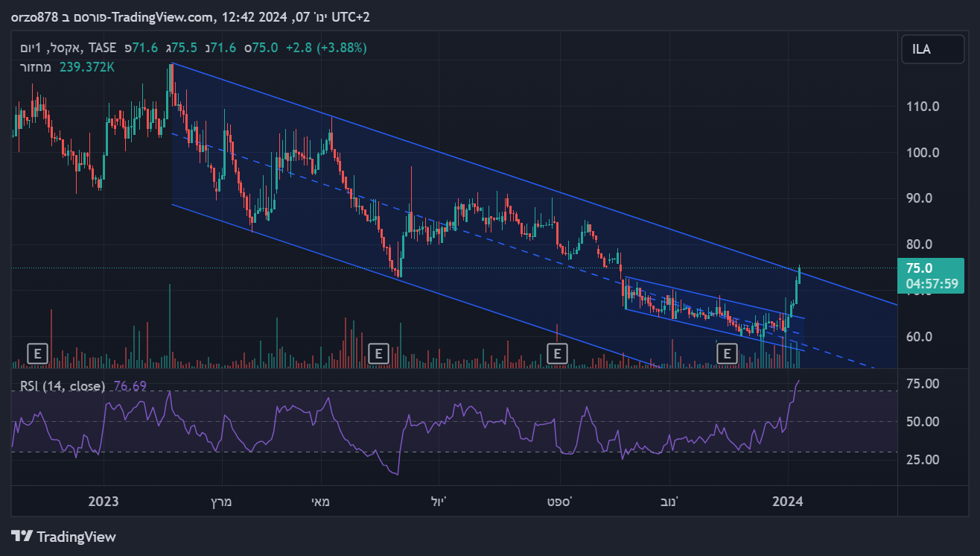This screenshot has height=556, width=980.
Task: Open the earnings E marker at ספט'
Action: coord(557,353)
